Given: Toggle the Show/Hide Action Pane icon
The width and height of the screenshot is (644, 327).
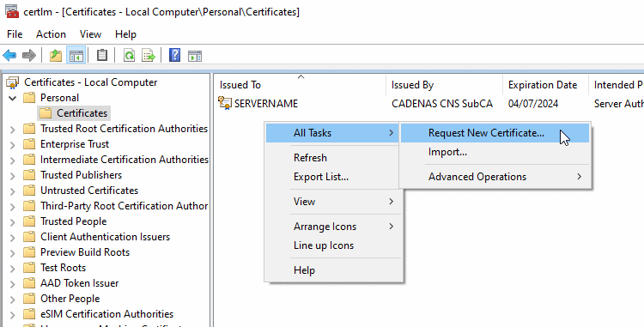Looking at the screenshot, I should click(195, 56).
